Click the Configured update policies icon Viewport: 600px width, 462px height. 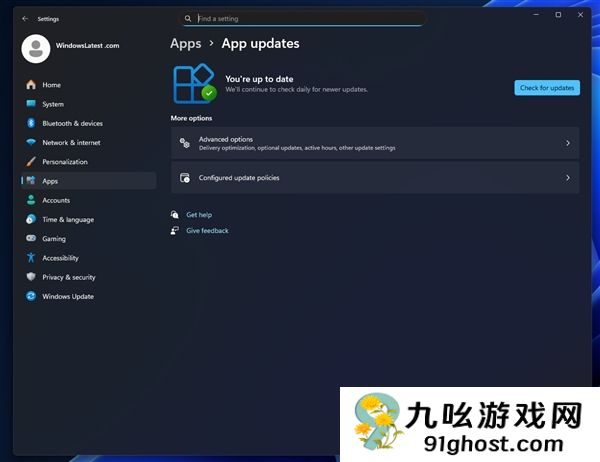click(185, 178)
